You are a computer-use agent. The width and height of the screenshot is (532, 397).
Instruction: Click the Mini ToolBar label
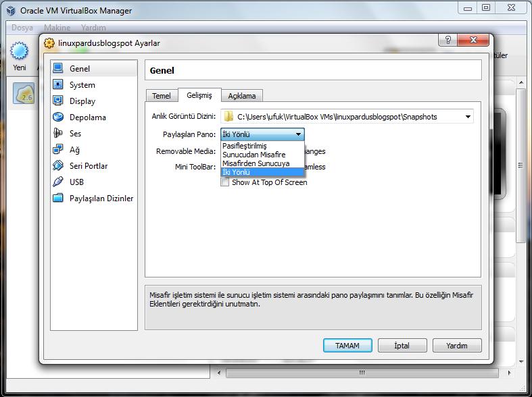195,167
